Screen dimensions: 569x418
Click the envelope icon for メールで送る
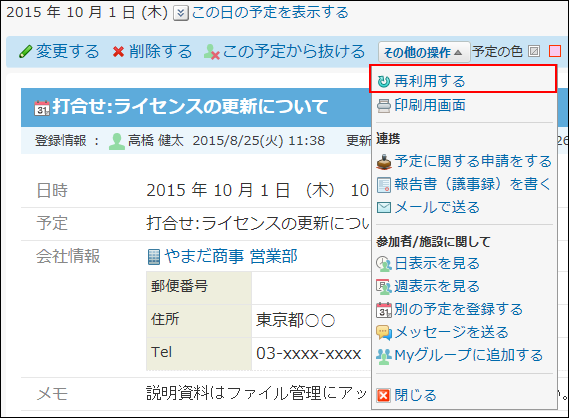tap(384, 208)
